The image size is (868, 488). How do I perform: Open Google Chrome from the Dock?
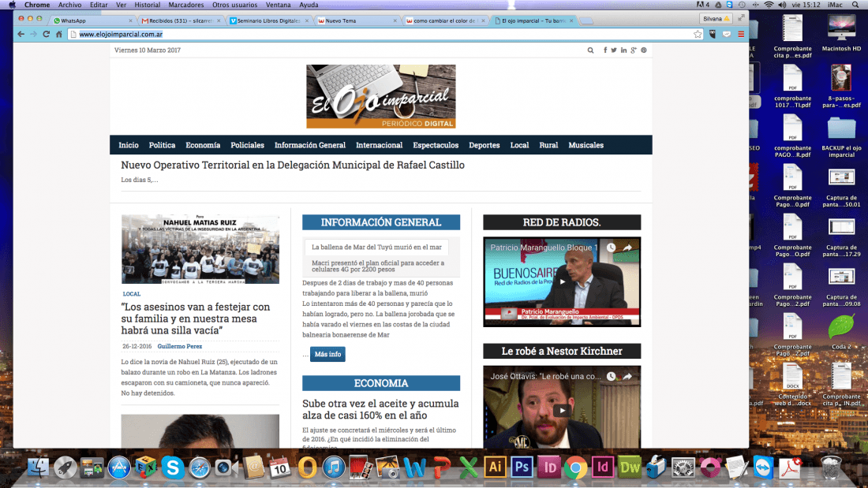(x=576, y=468)
